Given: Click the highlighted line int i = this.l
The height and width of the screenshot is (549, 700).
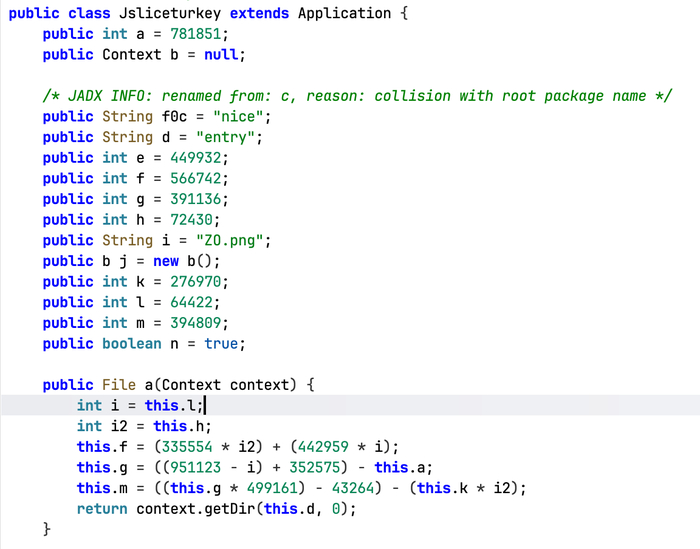Looking at the screenshot, I should click(x=350, y=405).
